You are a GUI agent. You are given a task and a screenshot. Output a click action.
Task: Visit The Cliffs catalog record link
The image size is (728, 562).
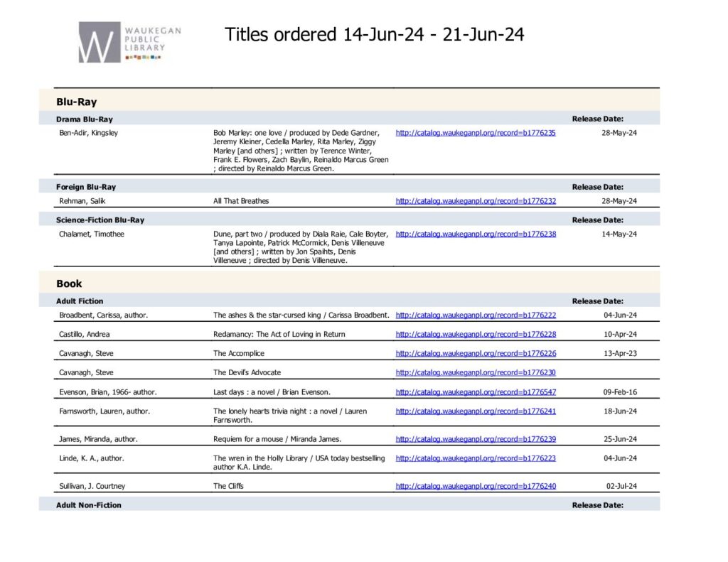click(476, 486)
